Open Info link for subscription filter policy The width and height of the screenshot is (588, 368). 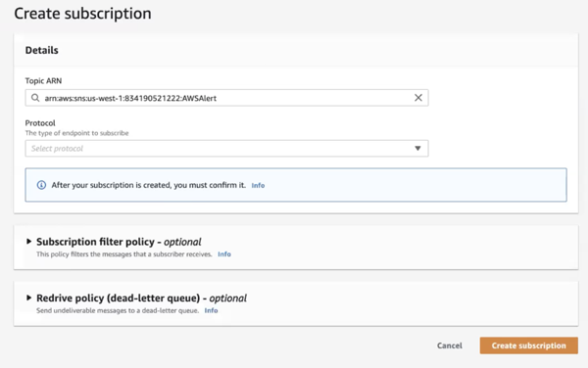pos(224,254)
